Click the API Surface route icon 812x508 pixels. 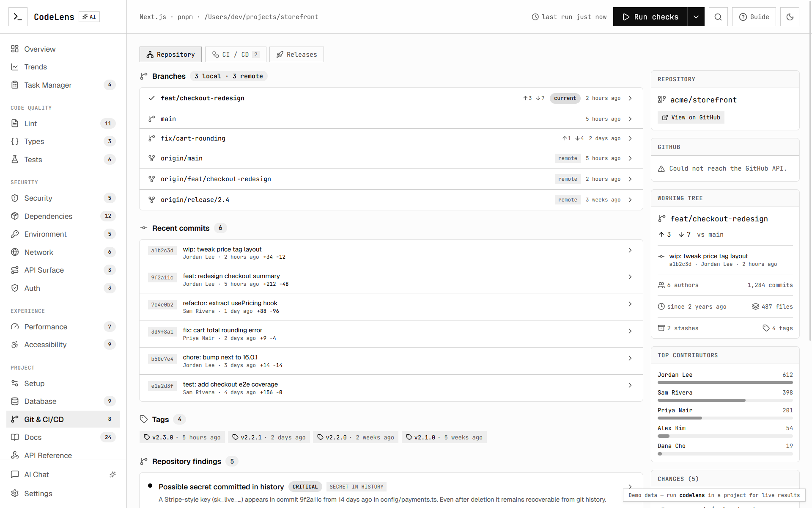pos(15,270)
